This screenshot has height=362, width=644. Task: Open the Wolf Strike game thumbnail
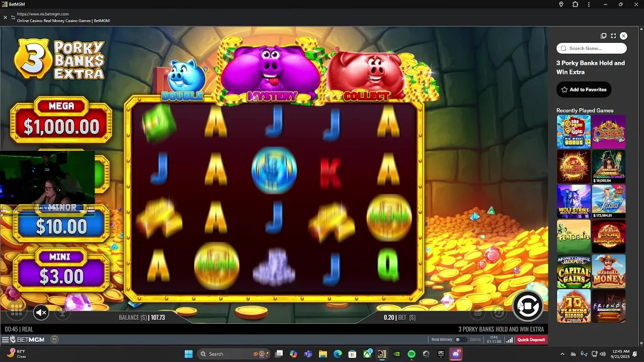pyautogui.click(x=574, y=201)
